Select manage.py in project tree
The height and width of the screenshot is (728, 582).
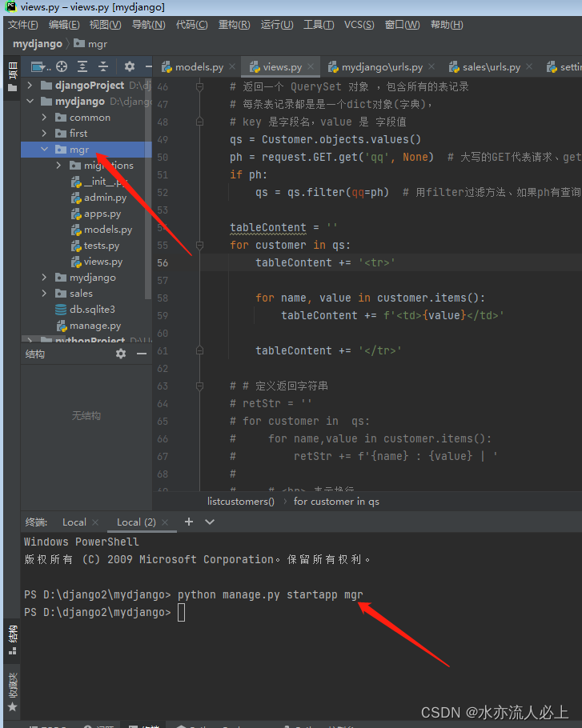click(89, 326)
